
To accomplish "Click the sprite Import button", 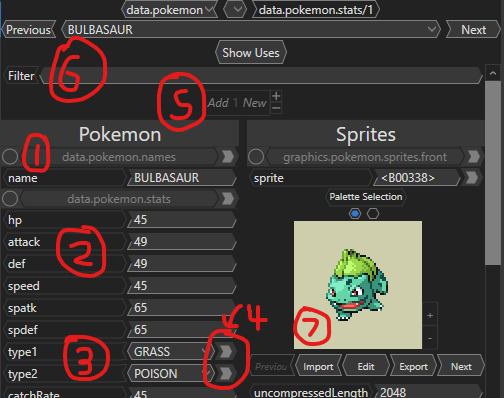I will click(318, 367).
